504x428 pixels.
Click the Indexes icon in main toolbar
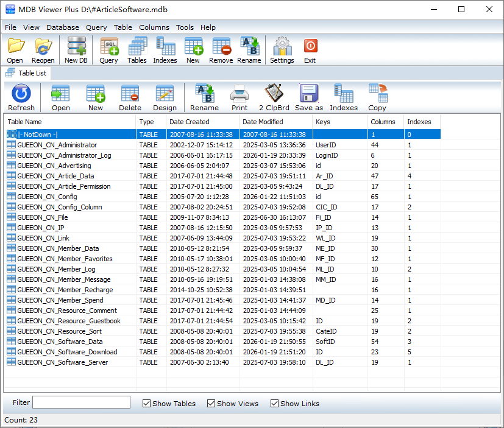tap(165, 50)
